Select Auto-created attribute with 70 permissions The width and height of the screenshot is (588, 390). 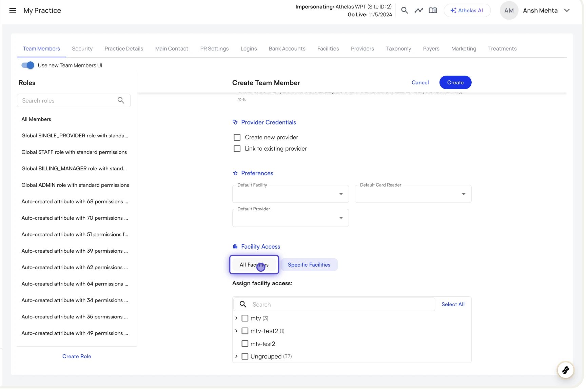(75, 218)
